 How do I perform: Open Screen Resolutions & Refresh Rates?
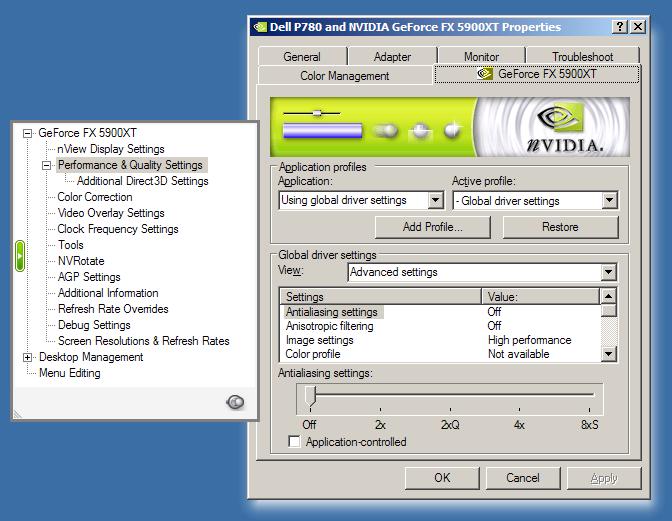144,341
